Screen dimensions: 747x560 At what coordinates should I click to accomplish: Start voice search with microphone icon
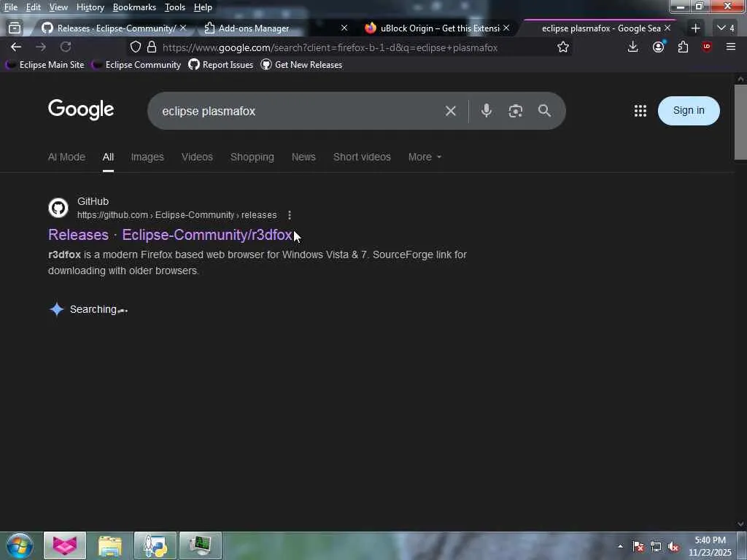click(x=487, y=111)
